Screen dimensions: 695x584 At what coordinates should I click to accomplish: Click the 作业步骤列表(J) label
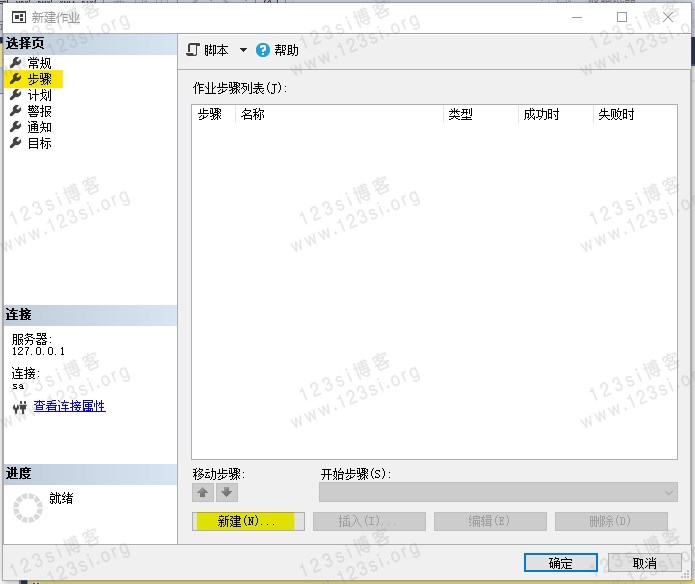pyautogui.click(x=240, y=88)
